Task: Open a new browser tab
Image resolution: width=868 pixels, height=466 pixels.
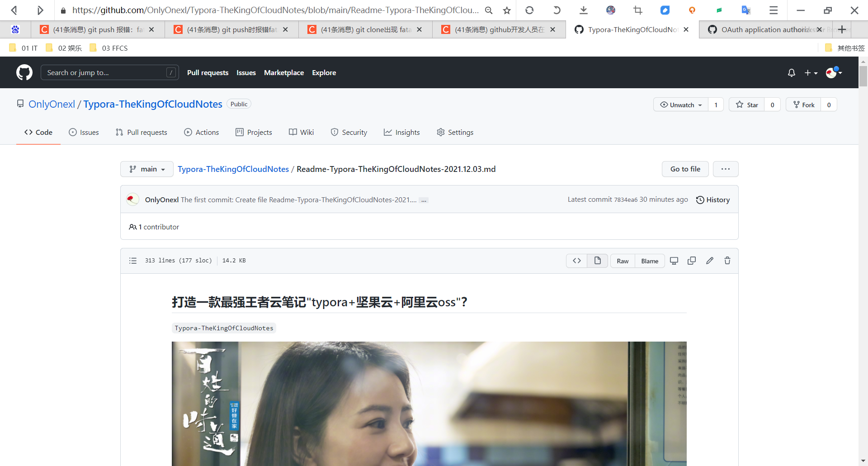Action: pos(842,29)
